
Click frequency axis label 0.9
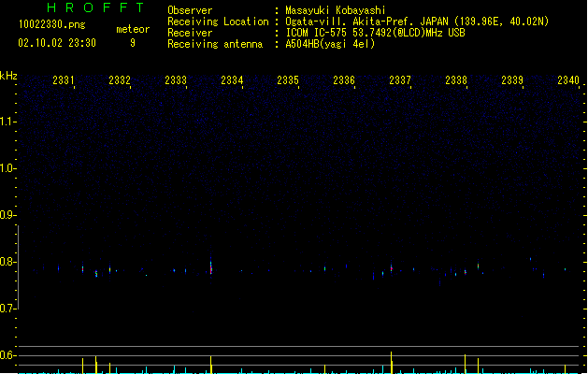click(x=7, y=215)
